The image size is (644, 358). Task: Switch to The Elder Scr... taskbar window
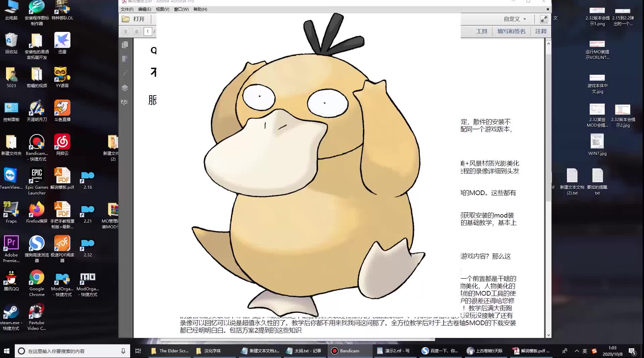[170, 351]
